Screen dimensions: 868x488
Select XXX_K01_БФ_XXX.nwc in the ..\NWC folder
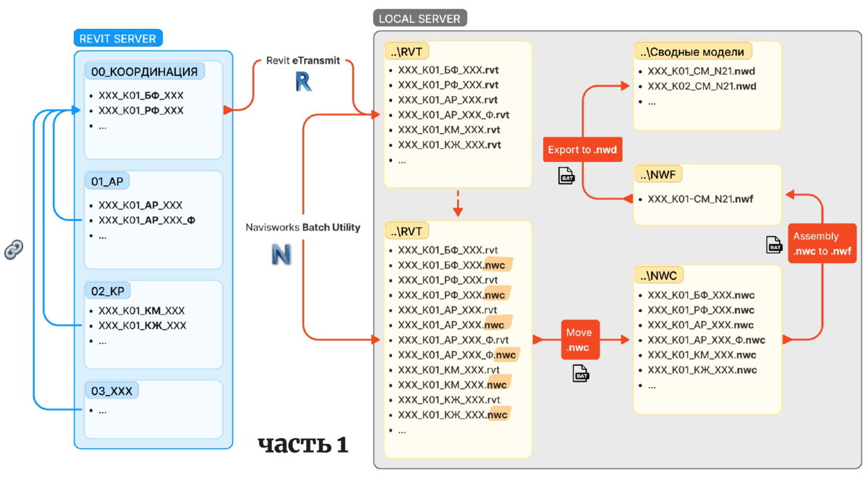coord(701,295)
